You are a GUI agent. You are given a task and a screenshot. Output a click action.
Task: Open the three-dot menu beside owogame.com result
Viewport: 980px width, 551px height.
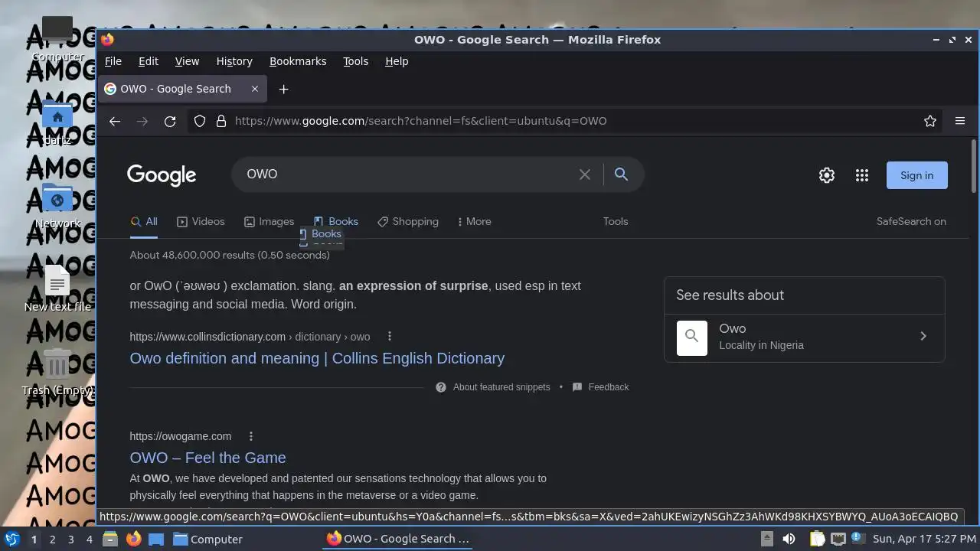pos(251,436)
